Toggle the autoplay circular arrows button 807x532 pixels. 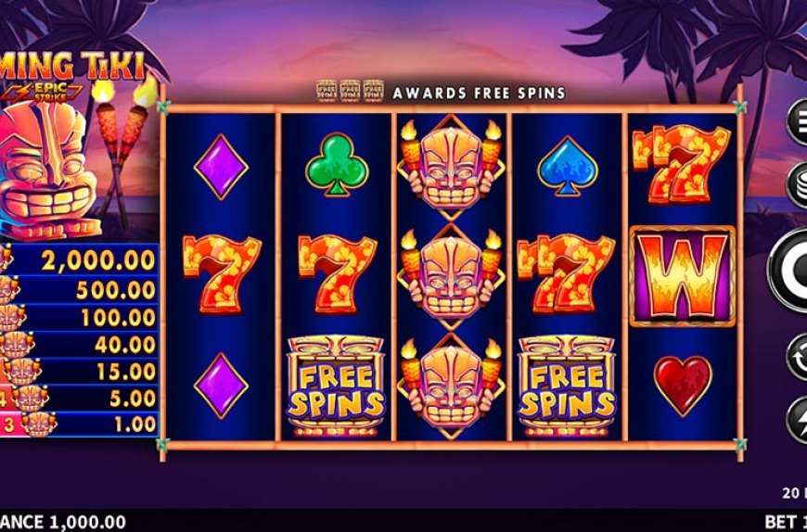click(798, 357)
